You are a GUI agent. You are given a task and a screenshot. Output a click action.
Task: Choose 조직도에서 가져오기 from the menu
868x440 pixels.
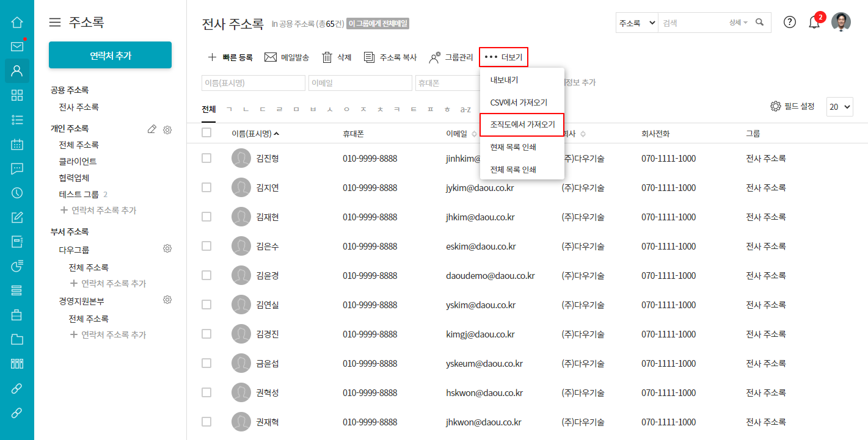522,124
